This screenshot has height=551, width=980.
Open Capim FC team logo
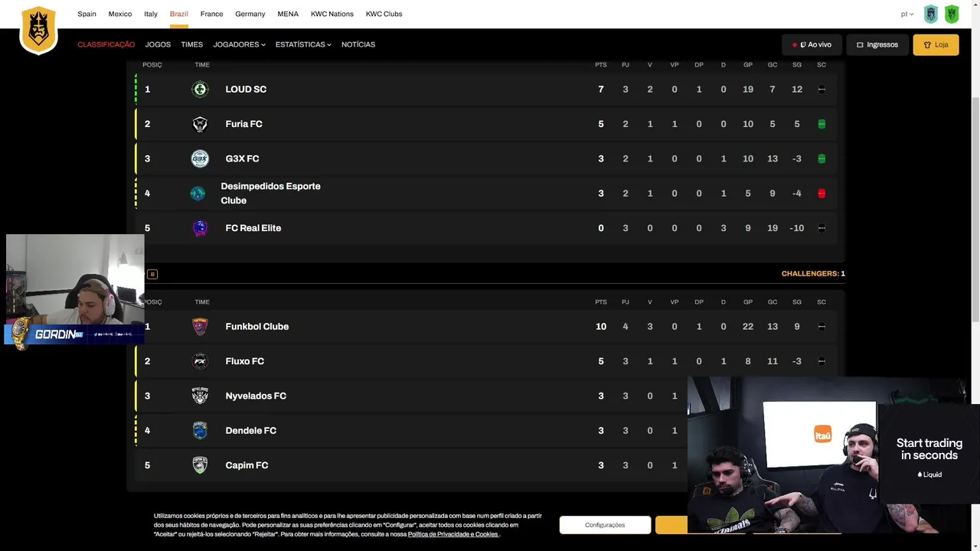coord(200,465)
